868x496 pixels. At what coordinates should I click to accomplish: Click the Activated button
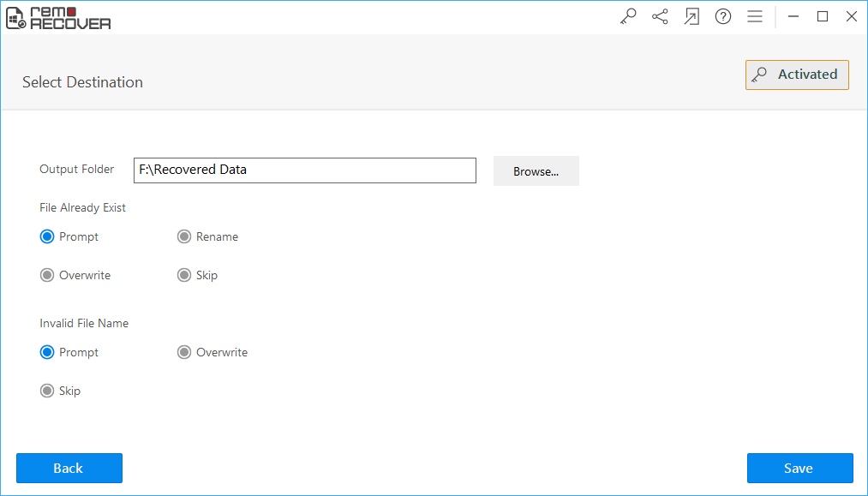tap(797, 75)
